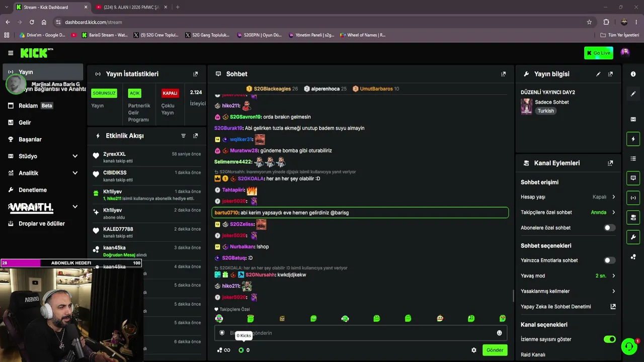This screenshot has width=644, height=362.
Task: Click the channel points icon in right rail
Action: click(633, 257)
